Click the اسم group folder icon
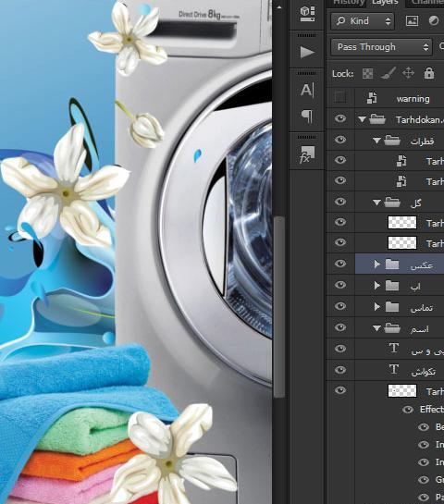444x504 pixels. click(x=392, y=328)
